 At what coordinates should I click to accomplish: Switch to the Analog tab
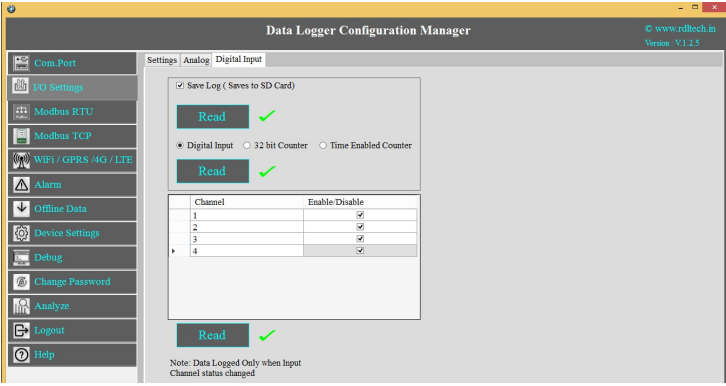pyautogui.click(x=196, y=60)
